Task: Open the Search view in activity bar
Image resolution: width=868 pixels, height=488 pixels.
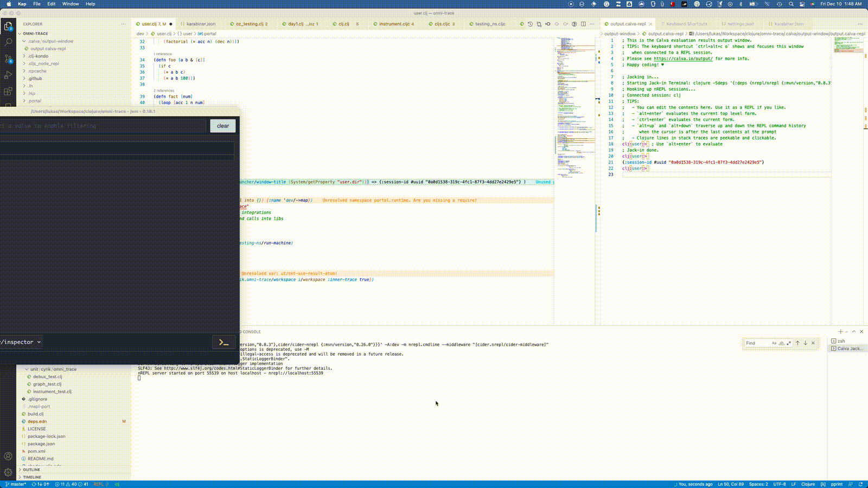Action: click(x=8, y=42)
